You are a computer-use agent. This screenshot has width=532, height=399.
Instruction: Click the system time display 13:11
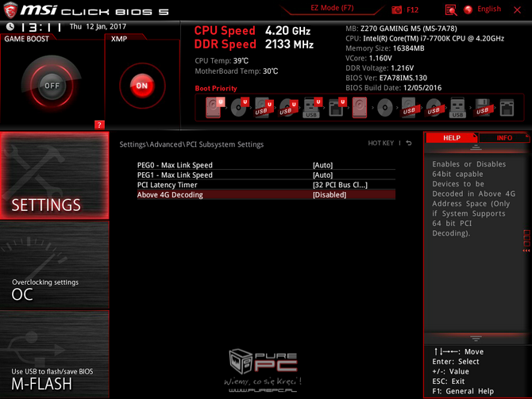[40, 27]
